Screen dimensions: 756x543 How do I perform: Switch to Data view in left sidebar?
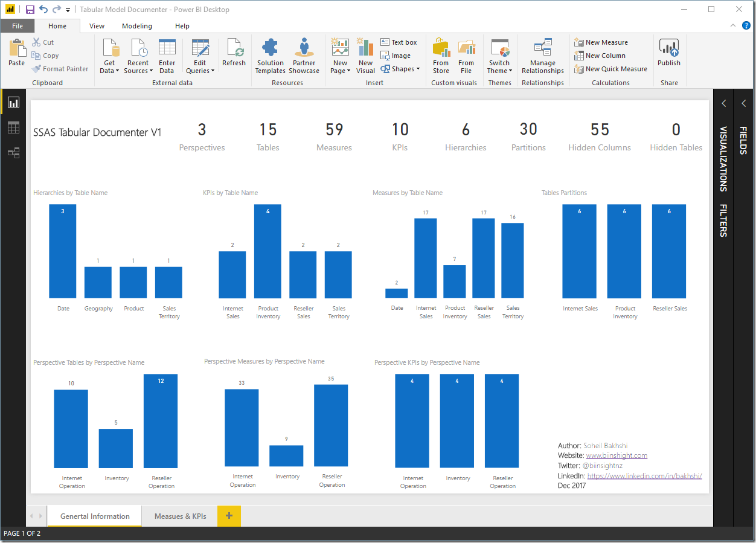[13, 127]
